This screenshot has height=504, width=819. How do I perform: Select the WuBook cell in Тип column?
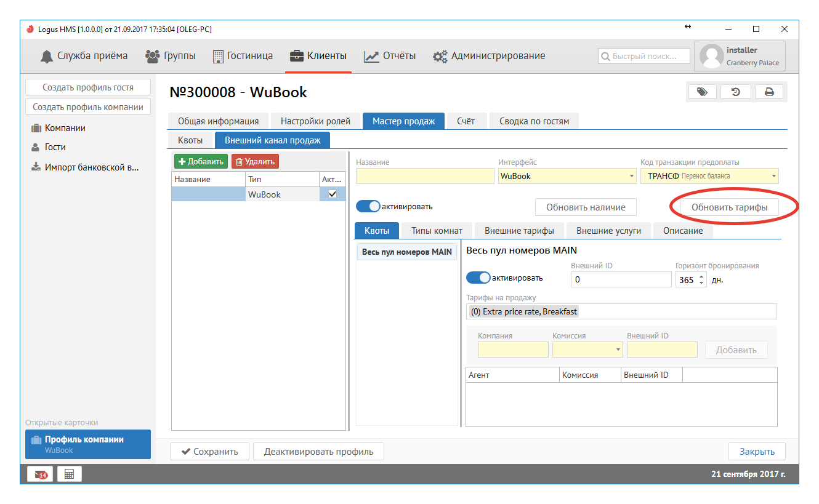click(282, 194)
